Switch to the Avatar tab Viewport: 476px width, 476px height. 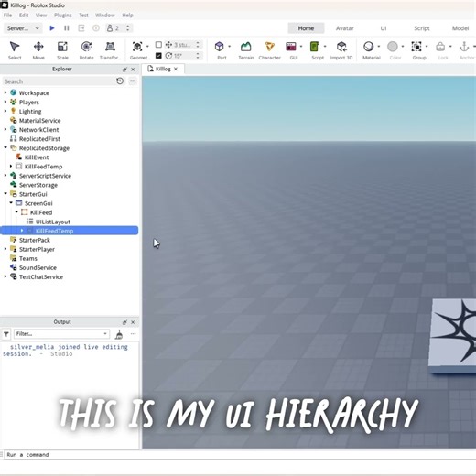[345, 28]
